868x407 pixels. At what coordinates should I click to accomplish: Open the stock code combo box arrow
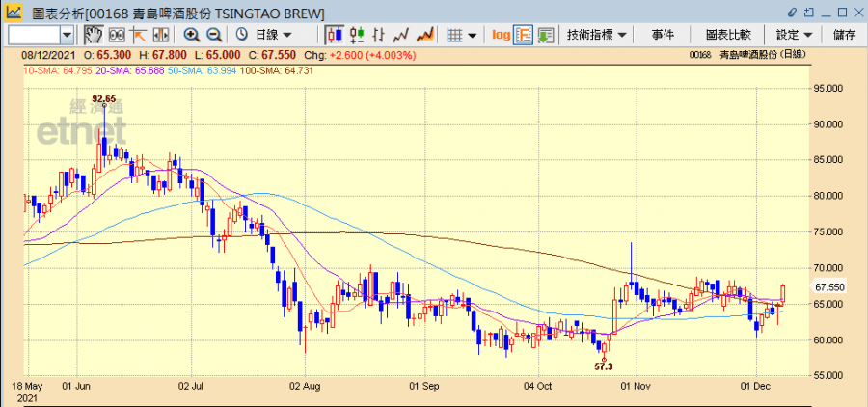pyautogui.click(x=67, y=35)
